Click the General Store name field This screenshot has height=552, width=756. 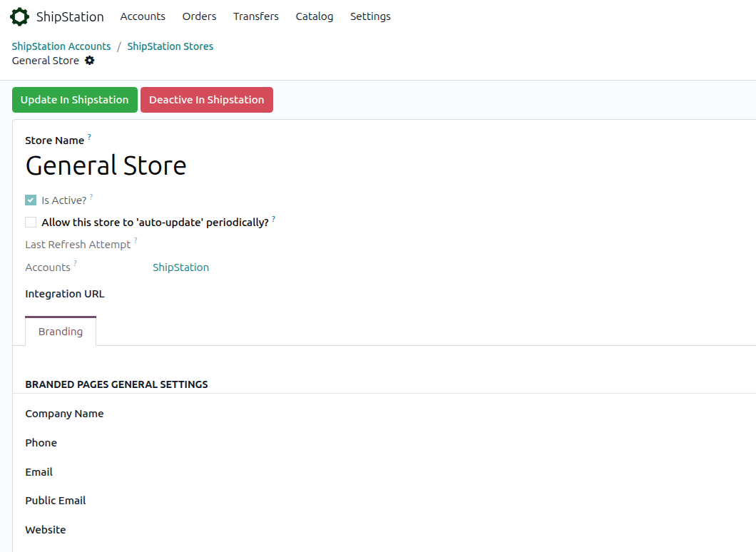(106, 166)
